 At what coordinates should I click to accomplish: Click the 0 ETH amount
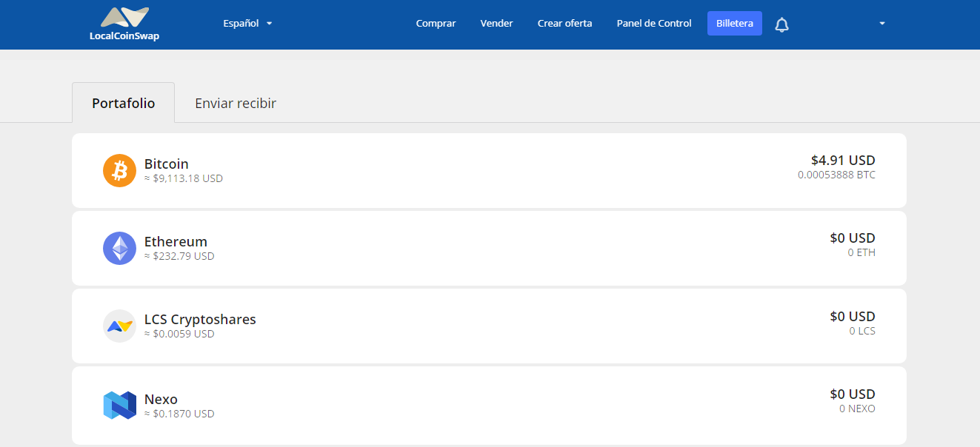861,253
